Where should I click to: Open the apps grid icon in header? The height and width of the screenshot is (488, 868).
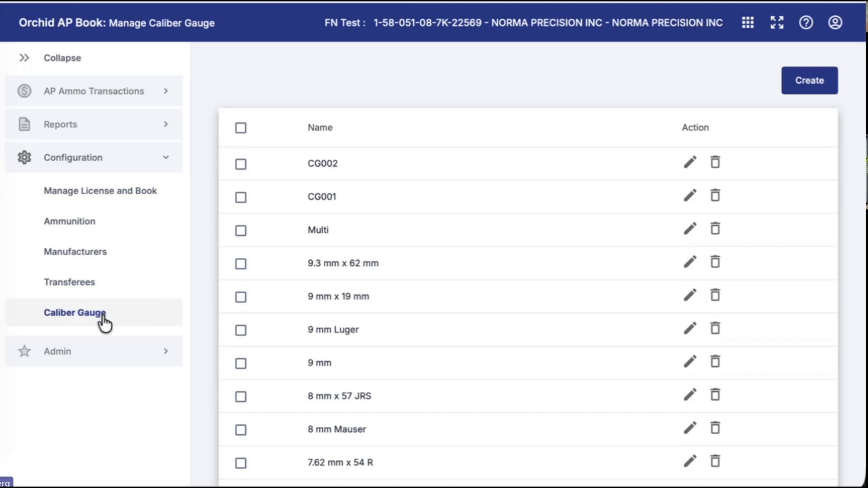pos(747,23)
